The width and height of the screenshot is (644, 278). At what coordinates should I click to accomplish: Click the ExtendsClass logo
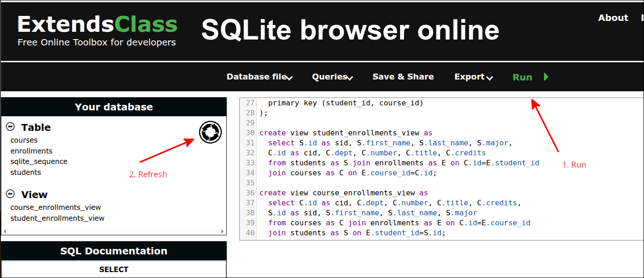pos(97,24)
